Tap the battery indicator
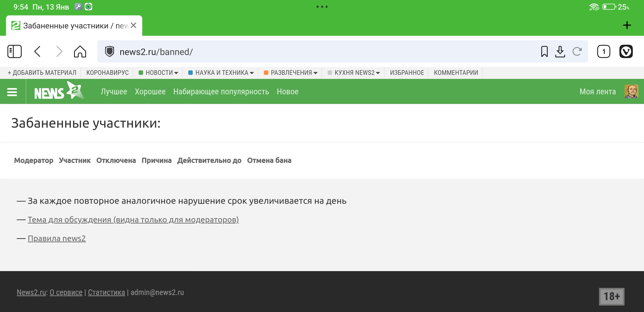Screen dimensions: 644x312 [x=609, y=7]
